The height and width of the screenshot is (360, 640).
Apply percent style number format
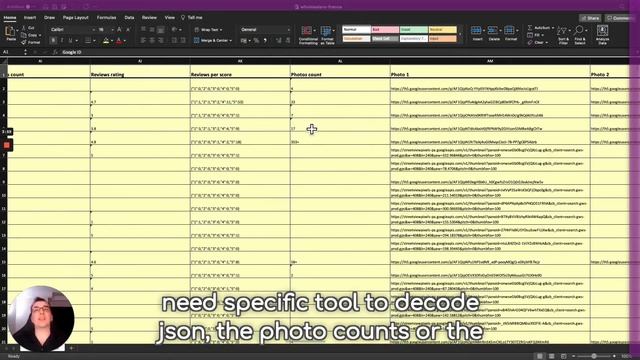point(256,40)
